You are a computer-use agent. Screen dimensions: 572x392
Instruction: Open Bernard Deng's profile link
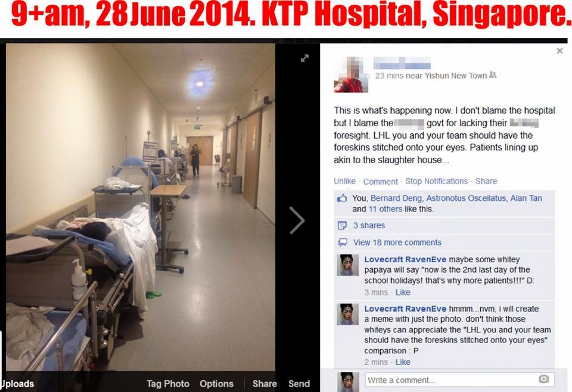tap(397, 198)
